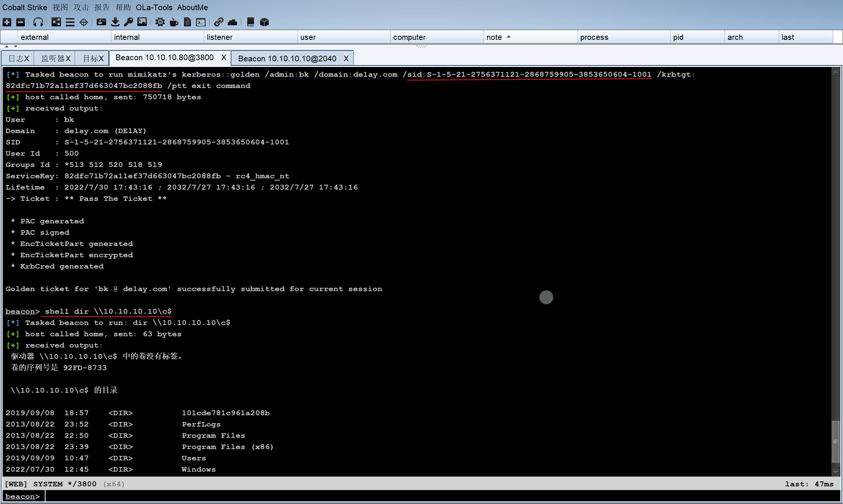Viewport: 843px width, 504px height.
Task: Open the 攻击 menu
Action: click(81, 8)
